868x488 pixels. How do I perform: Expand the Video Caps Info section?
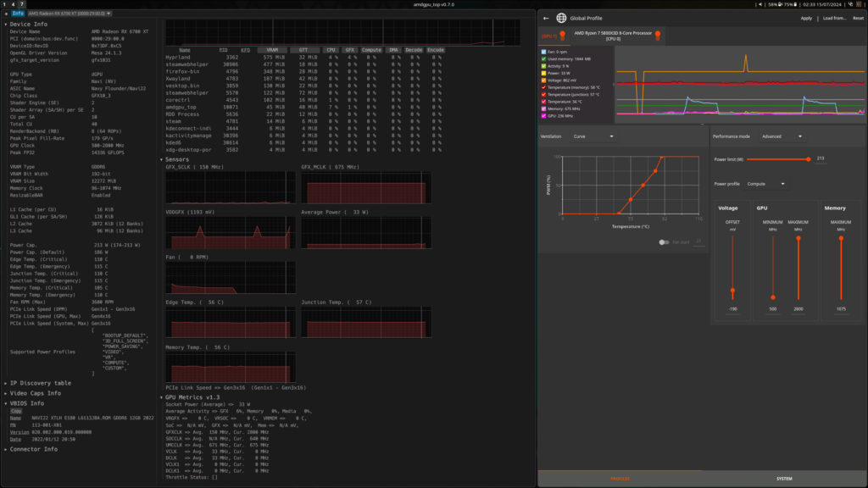[x=32, y=393]
